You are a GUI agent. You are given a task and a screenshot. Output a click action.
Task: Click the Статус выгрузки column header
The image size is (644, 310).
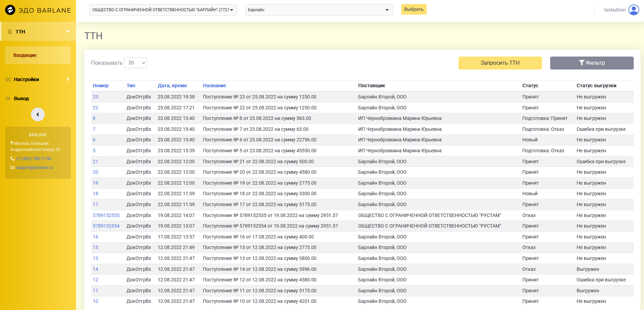click(596, 86)
